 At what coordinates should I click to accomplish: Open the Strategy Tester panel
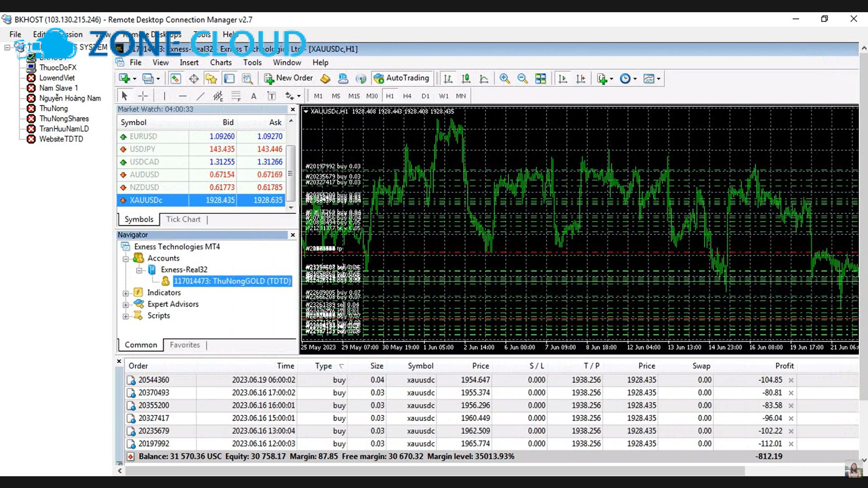[x=247, y=78]
